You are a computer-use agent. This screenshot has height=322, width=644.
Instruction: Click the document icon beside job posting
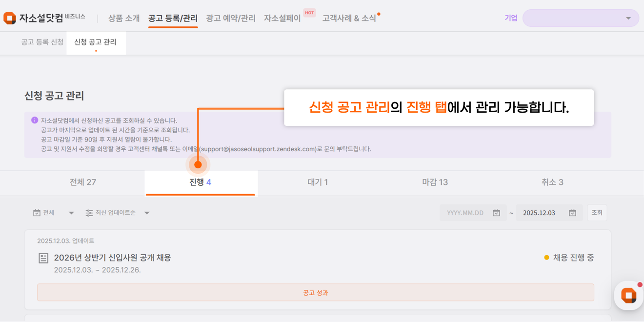[43, 258]
